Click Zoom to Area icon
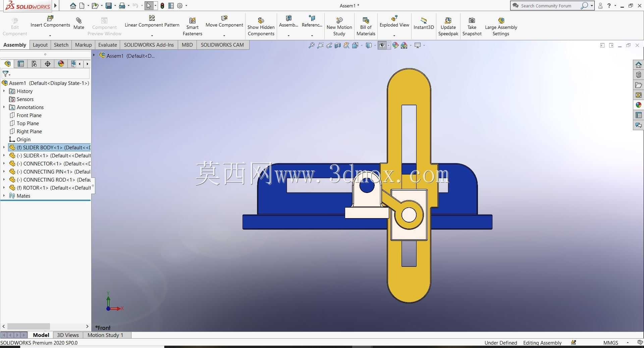Screen dimensions: 644x348 click(x=320, y=45)
